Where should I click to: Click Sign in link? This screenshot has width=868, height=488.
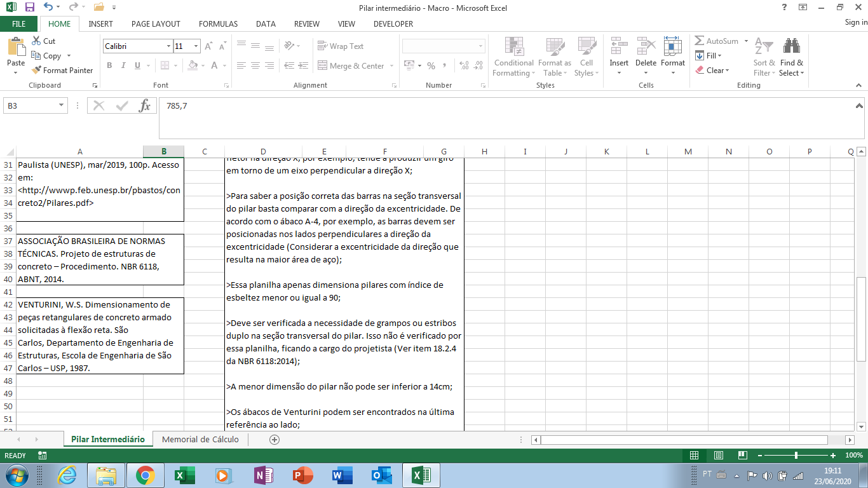(x=856, y=22)
